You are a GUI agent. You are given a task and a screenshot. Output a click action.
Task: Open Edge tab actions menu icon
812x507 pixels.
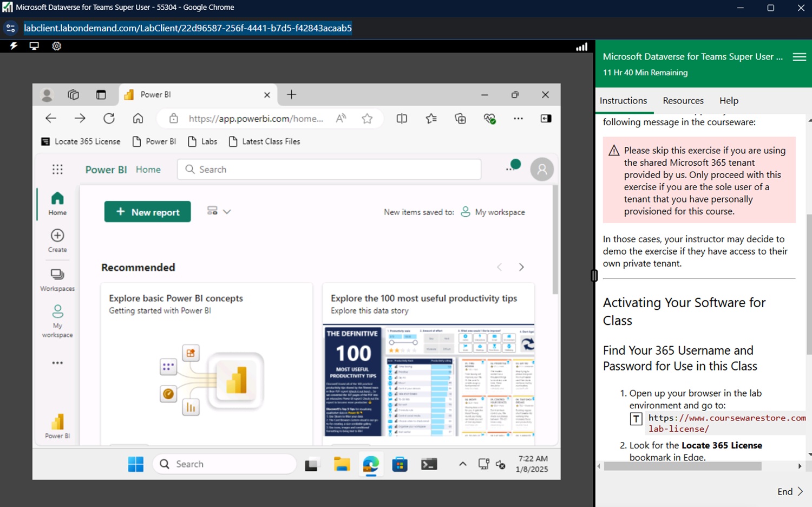[101, 95]
